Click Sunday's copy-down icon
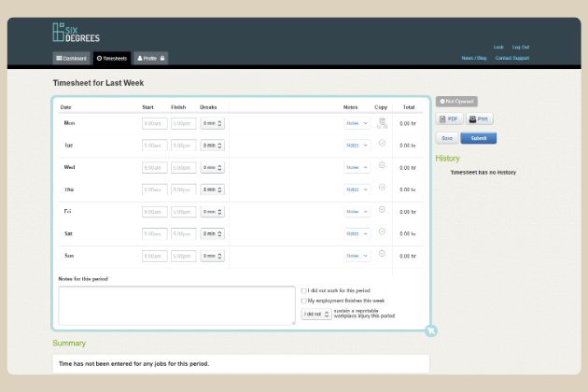The image size is (588, 392). (381, 254)
